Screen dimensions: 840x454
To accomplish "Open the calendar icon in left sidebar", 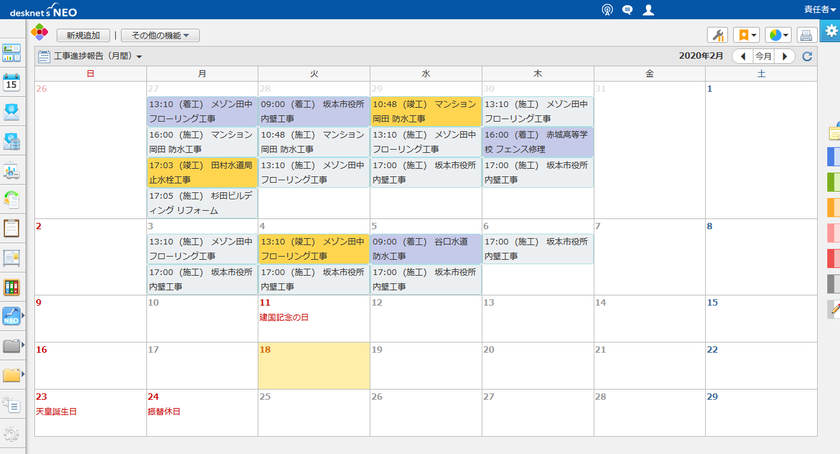I will coord(12,82).
